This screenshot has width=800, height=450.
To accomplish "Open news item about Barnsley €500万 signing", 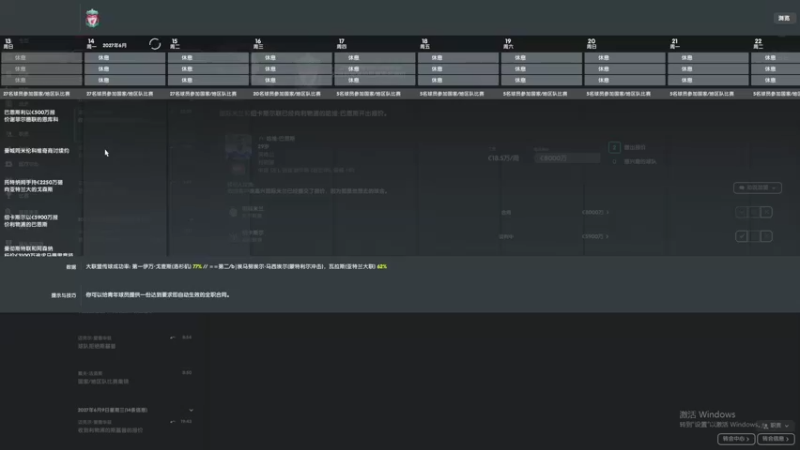I will point(32,116).
